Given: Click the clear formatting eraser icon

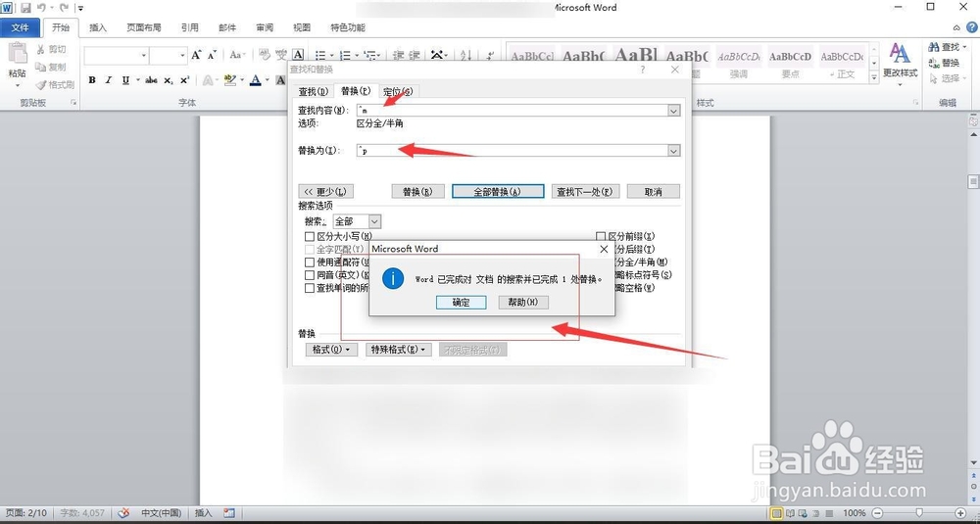Looking at the screenshot, I should pyautogui.click(x=265, y=55).
